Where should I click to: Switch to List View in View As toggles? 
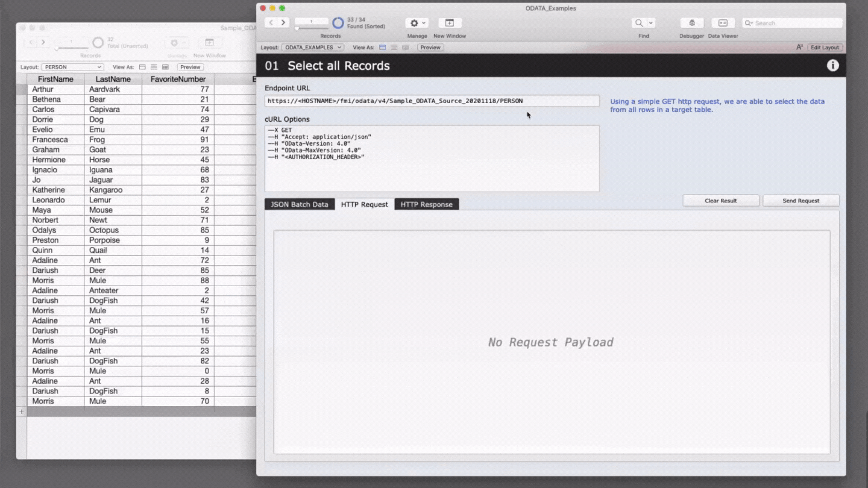[x=393, y=47]
